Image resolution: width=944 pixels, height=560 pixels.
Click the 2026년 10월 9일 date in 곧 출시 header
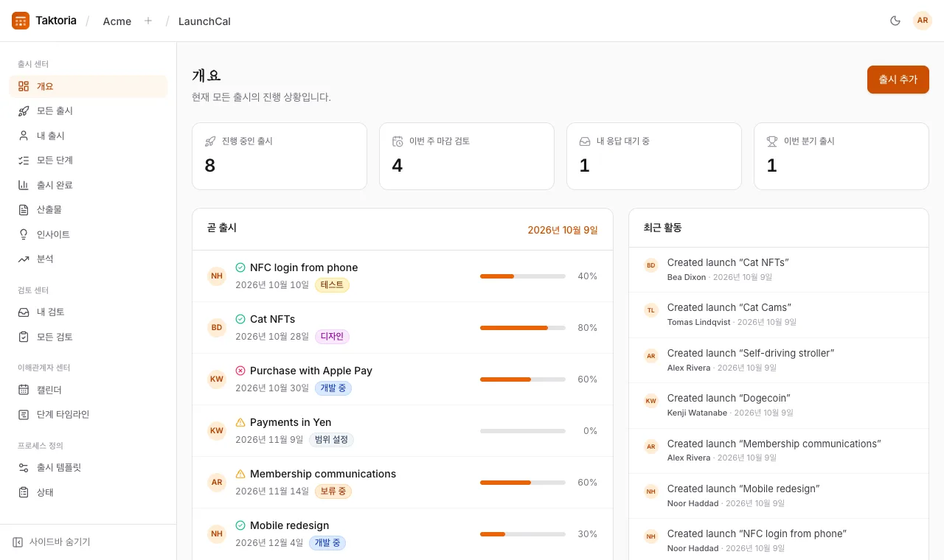[x=563, y=230]
